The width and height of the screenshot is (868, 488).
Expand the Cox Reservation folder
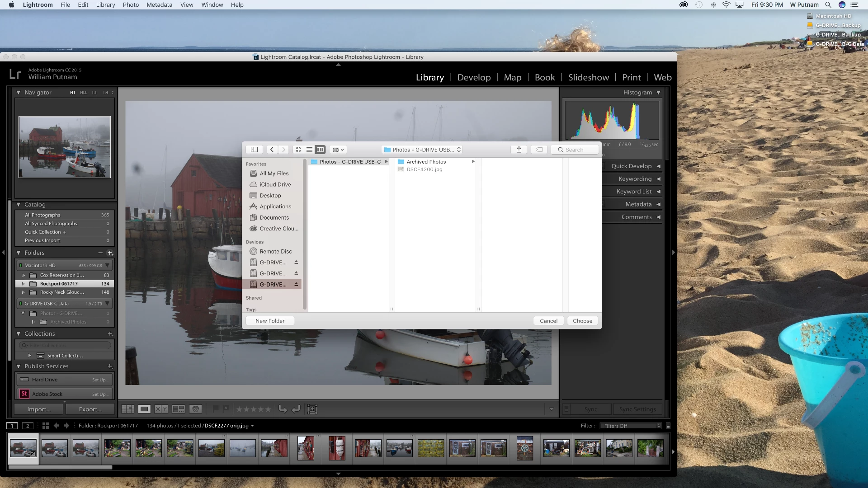click(24, 275)
